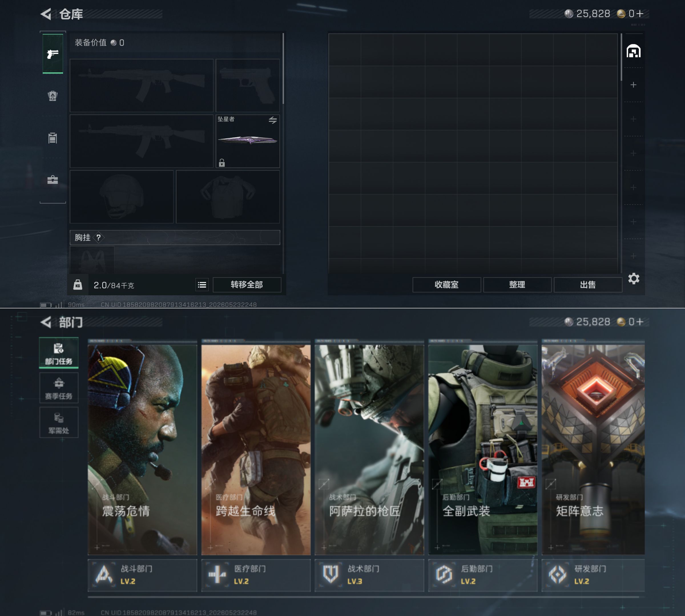
Task: Click the gold currency plus in 仓库 screen
Action: pyautogui.click(x=640, y=13)
